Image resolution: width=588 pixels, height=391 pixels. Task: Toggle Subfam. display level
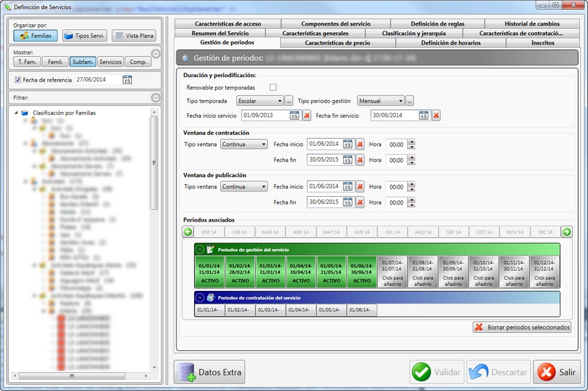click(x=82, y=62)
